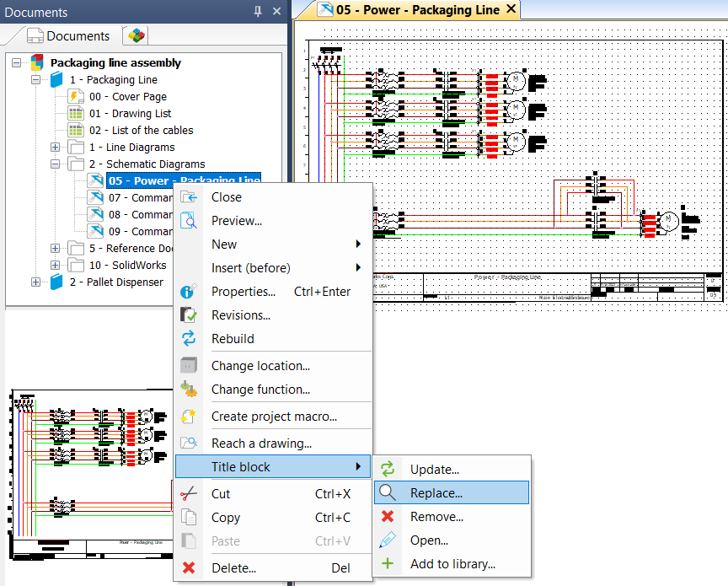Expand the 1 - Line Diagrams folder
Screen dimensions: 728x586
(x=56, y=148)
